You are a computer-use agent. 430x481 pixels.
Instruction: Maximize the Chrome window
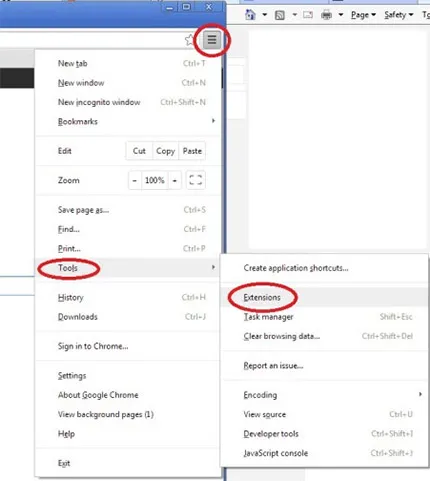tap(186, 7)
